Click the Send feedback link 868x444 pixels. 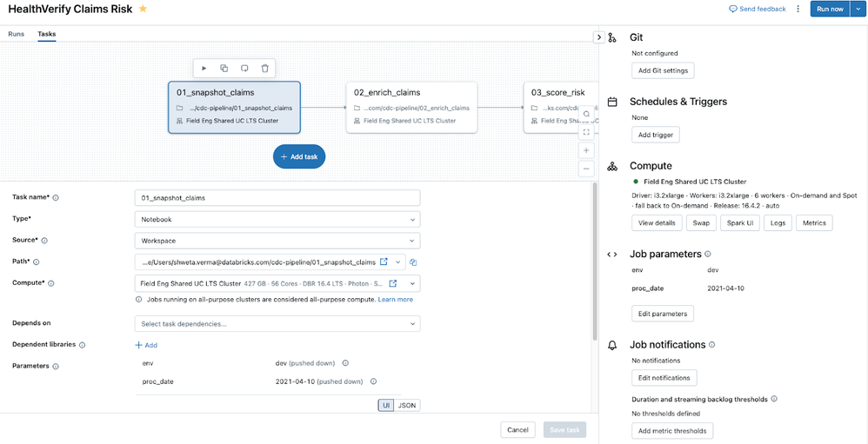coord(758,9)
